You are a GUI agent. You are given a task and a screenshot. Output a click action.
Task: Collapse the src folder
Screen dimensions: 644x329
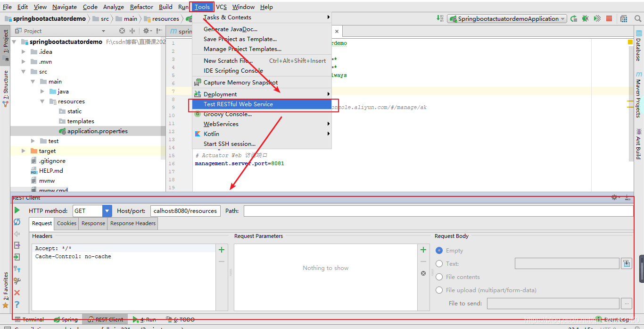[x=24, y=71]
